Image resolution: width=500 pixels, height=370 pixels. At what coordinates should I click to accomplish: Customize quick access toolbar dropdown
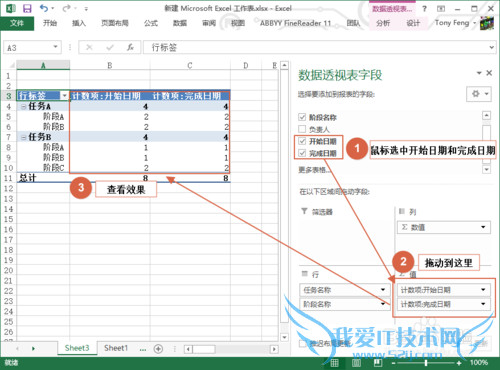coord(86,9)
